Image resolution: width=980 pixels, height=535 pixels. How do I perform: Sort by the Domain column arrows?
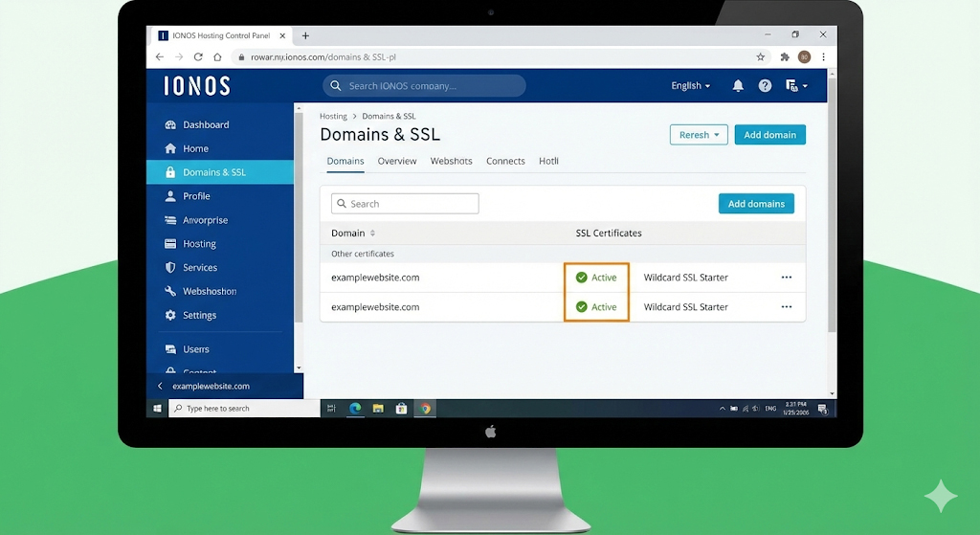click(x=372, y=234)
